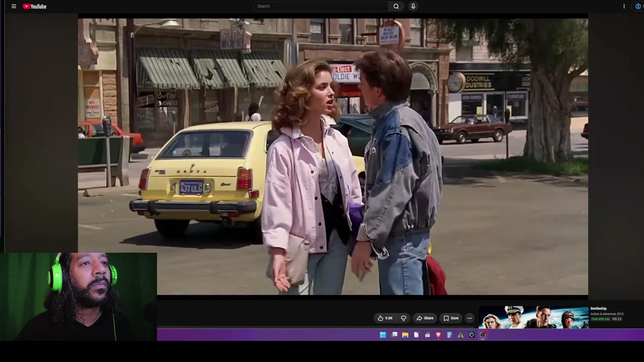Click the 'Free with ads' badge
The image size is (644, 362).
click(x=600, y=319)
